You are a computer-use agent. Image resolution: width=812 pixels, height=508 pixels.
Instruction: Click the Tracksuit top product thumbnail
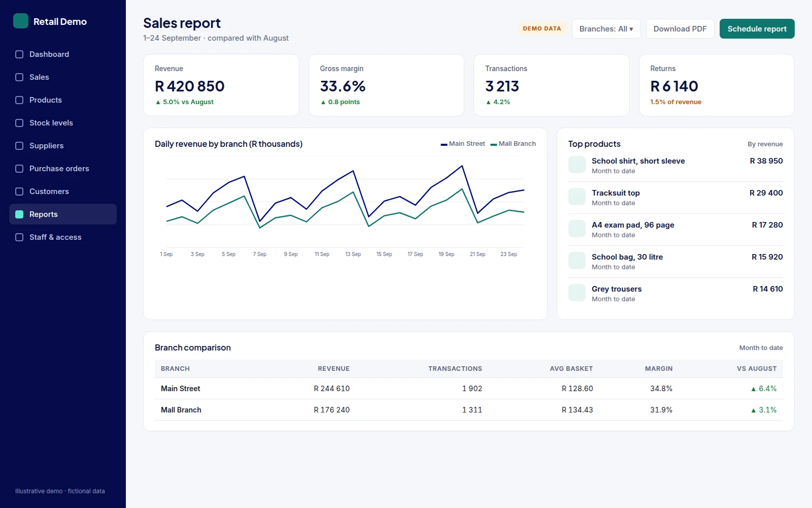pyautogui.click(x=577, y=197)
